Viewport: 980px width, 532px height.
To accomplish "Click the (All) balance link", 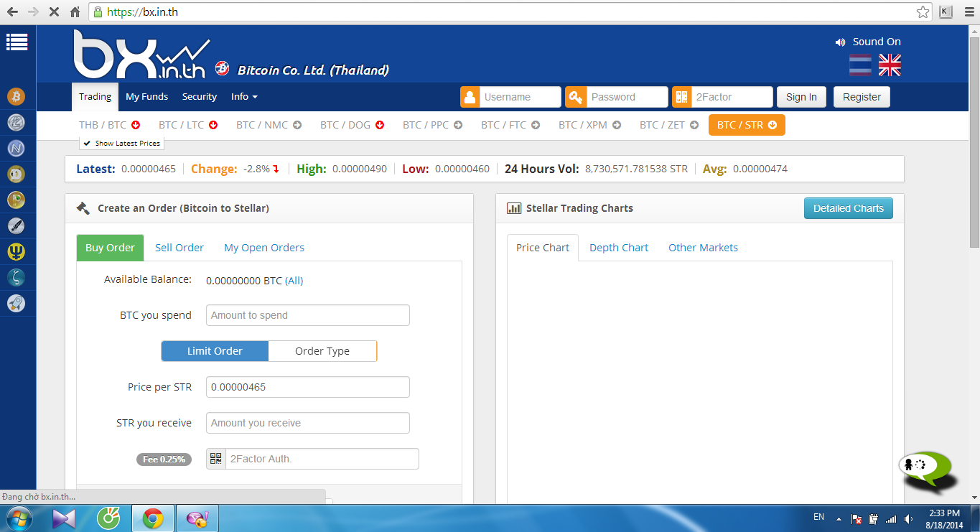I will 294,281.
